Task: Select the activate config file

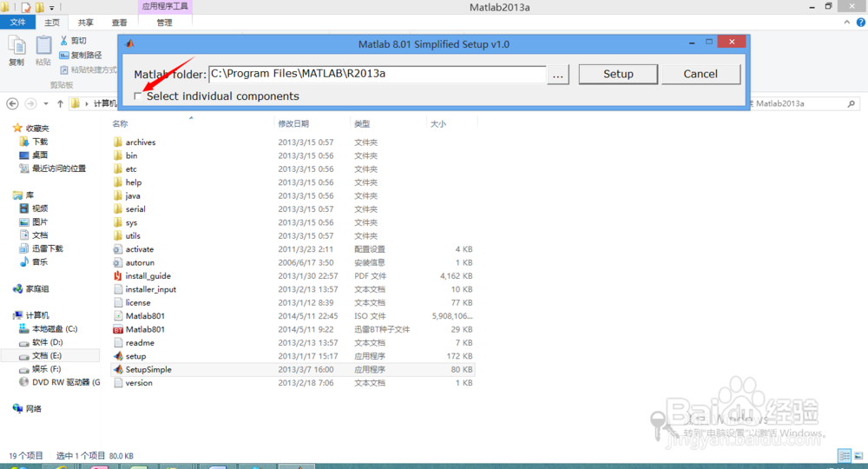Action: pos(140,249)
